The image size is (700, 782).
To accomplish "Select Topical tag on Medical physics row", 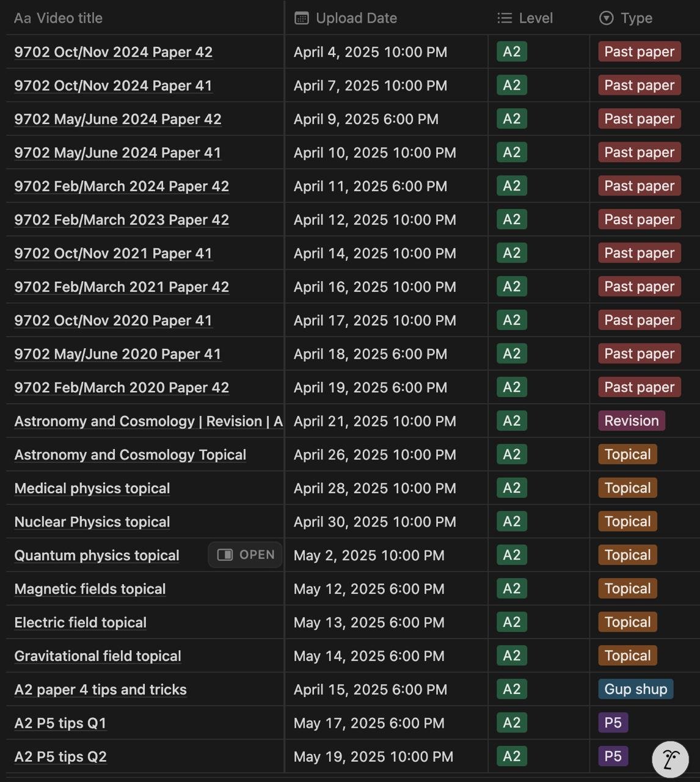I will pyautogui.click(x=627, y=488).
